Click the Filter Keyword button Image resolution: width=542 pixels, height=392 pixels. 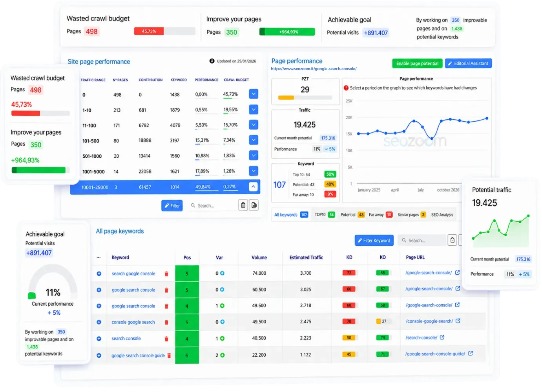(x=374, y=241)
